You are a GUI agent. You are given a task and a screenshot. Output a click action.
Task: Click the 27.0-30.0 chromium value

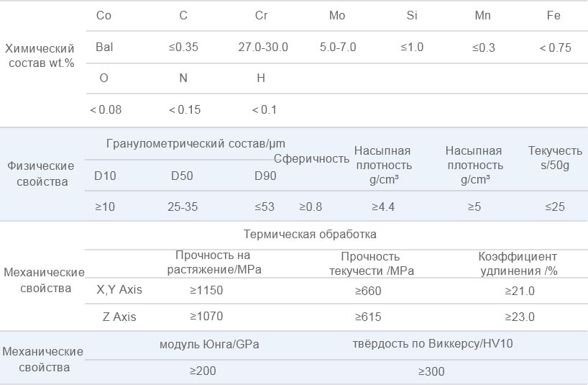pos(263,47)
